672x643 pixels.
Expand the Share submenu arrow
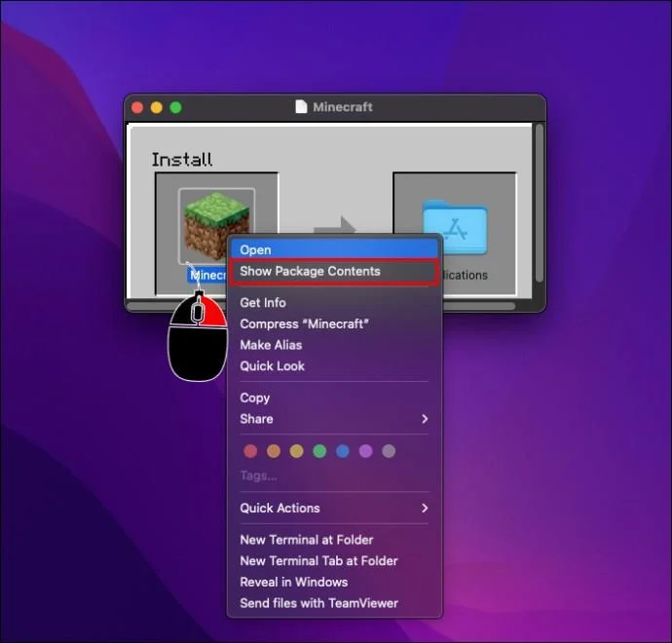pyautogui.click(x=425, y=419)
